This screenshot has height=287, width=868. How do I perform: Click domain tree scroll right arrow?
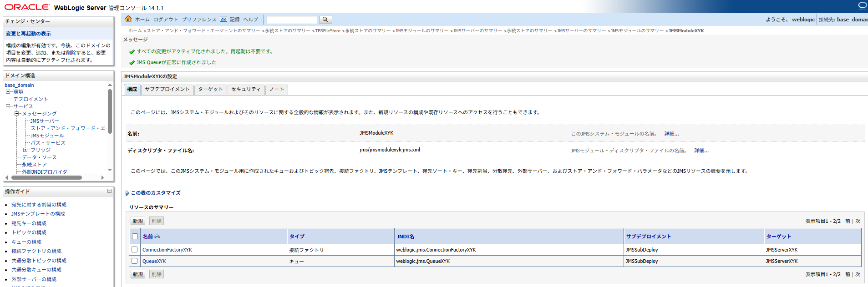pos(102,178)
